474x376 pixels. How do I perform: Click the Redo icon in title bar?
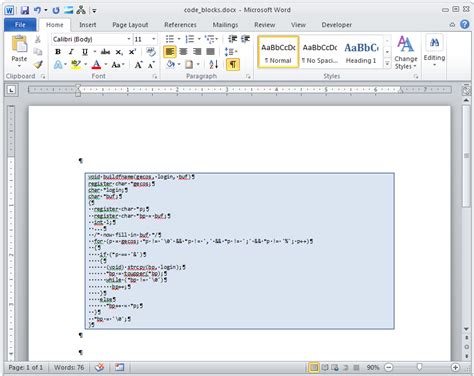click(x=56, y=10)
